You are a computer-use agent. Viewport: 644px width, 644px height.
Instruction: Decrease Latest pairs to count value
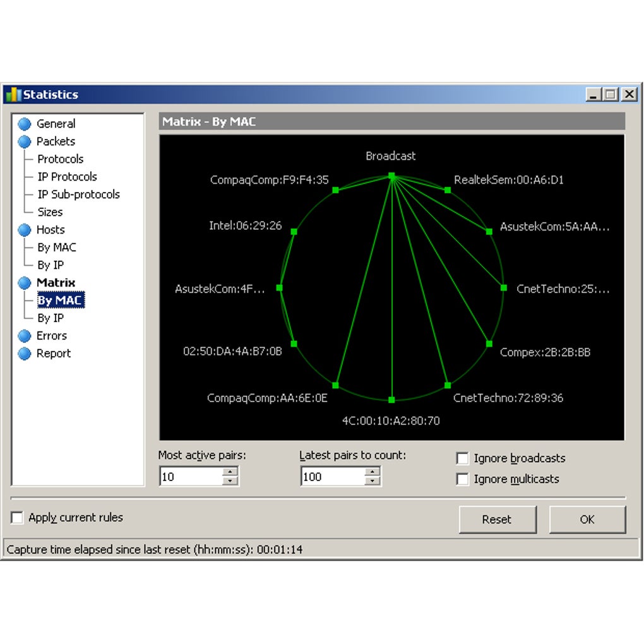(x=372, y=481)
